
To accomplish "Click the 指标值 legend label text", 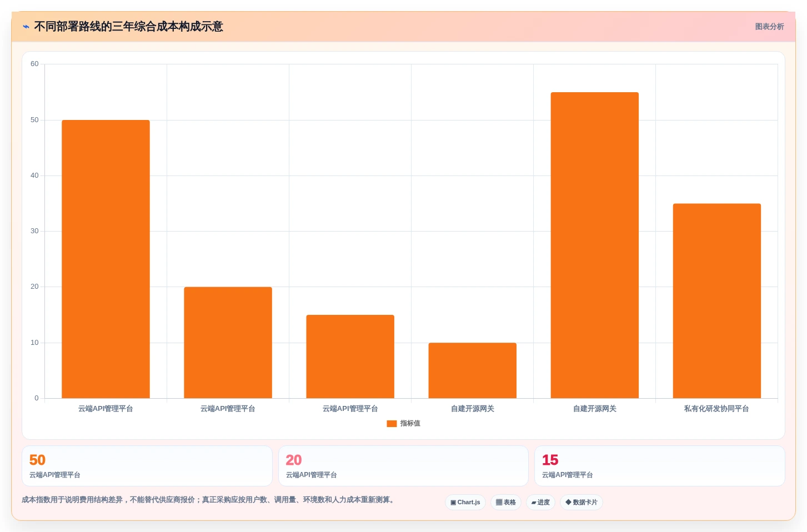I will pos(410,424).
